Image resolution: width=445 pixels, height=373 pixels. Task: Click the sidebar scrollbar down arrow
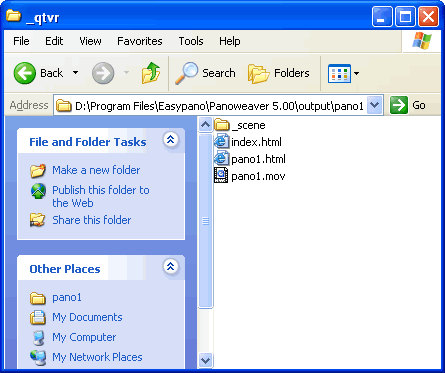coord(205,360)
